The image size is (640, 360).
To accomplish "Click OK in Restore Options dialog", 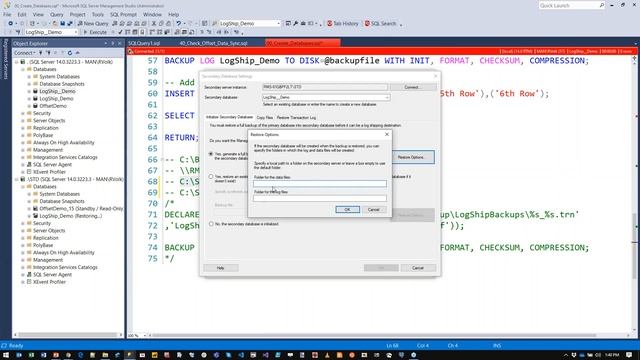I will click(x=347, y=209).
